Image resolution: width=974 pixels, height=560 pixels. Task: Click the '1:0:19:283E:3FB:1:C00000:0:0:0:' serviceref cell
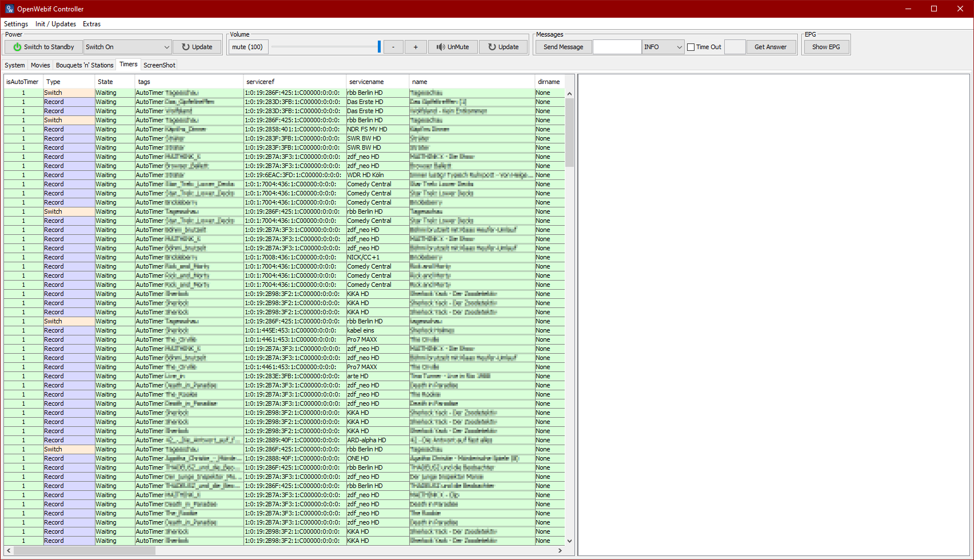[295, 376]
